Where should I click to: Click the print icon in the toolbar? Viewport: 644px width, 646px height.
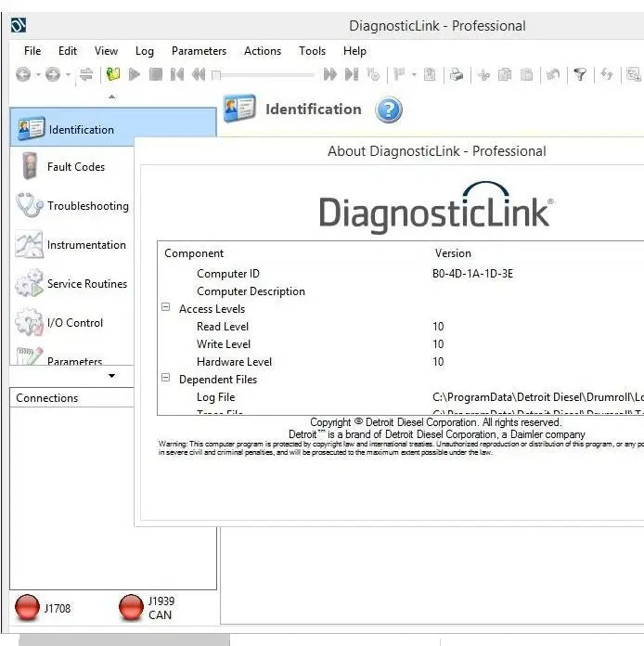457,75
